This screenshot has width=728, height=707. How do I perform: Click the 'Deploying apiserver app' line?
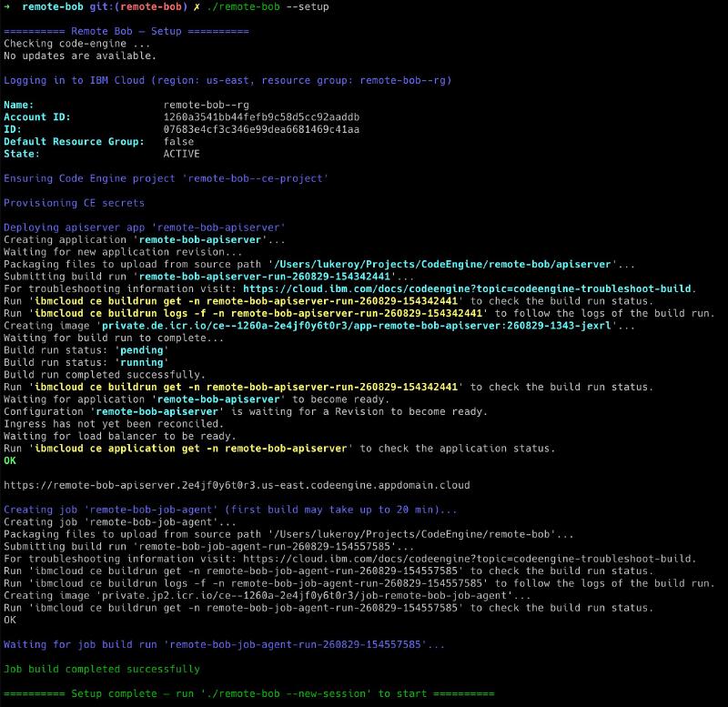(x=145, y=227)
